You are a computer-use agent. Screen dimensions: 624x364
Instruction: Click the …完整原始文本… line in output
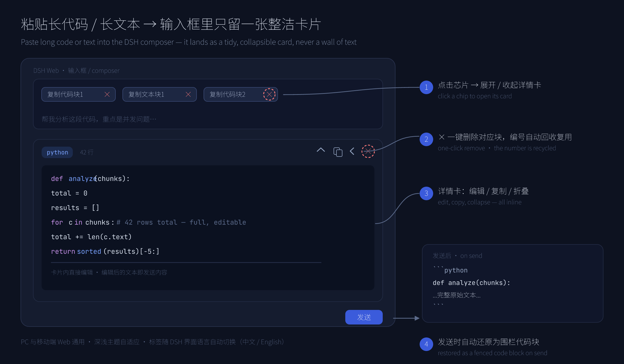click(x=457, y=295)
